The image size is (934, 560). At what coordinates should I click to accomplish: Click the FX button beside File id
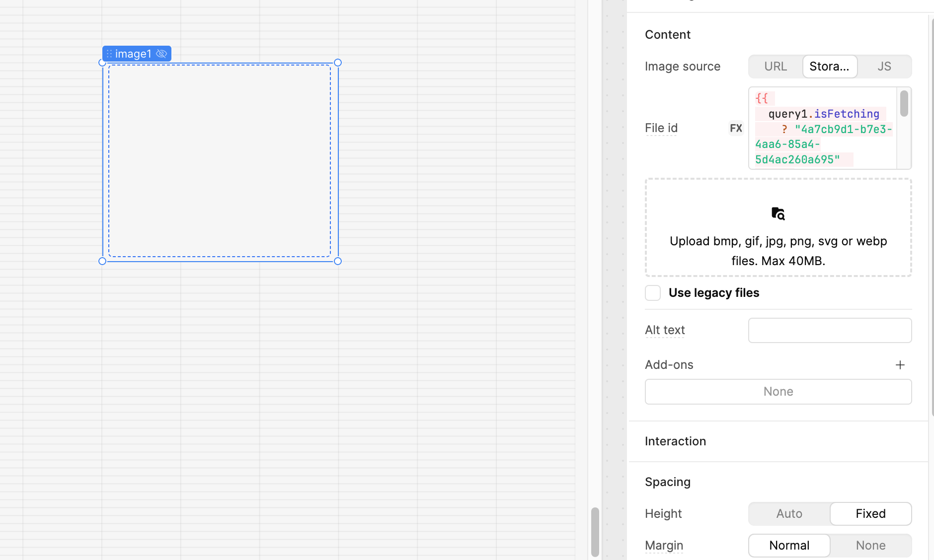pyautogui.click(x=736, y=128)
